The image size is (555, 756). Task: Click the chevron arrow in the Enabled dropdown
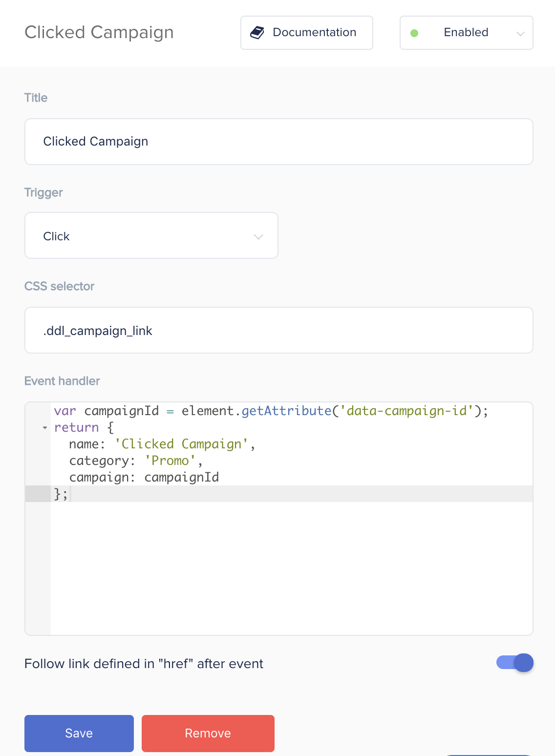pyautogui.click(x=520, y=34)
